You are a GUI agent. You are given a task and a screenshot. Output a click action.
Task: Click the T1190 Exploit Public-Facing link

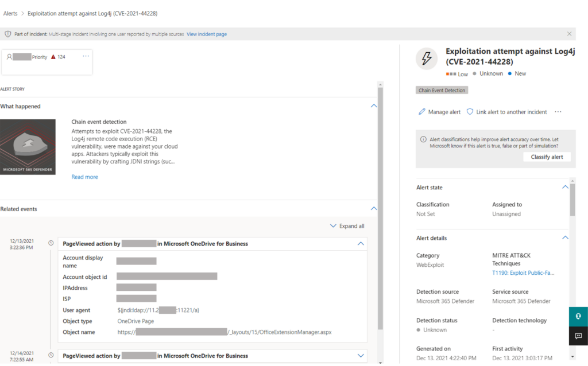pos(523,272)
